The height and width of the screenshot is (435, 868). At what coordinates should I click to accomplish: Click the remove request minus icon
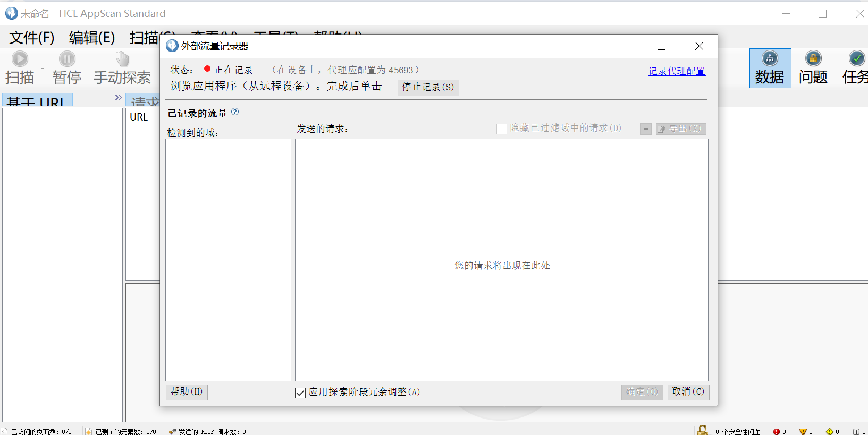pos(646,129)
